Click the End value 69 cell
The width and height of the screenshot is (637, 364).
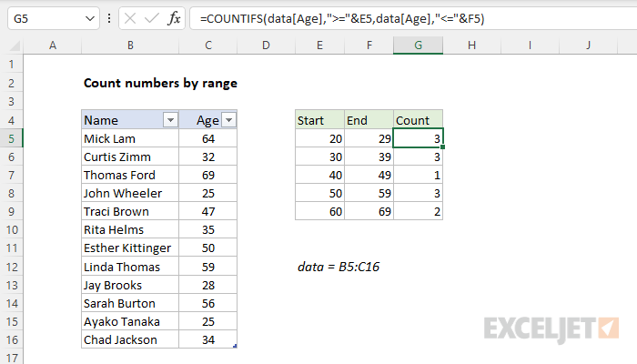tap(369, 212)
